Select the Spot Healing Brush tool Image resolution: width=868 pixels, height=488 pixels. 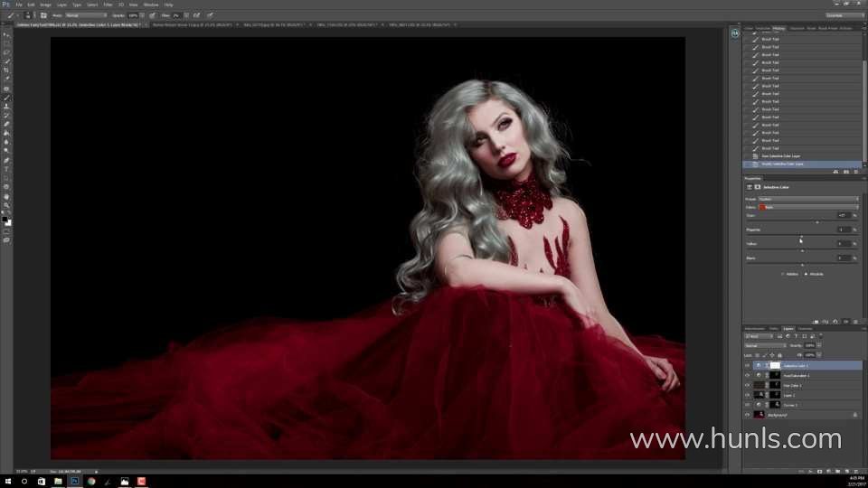tap(6, 89)
